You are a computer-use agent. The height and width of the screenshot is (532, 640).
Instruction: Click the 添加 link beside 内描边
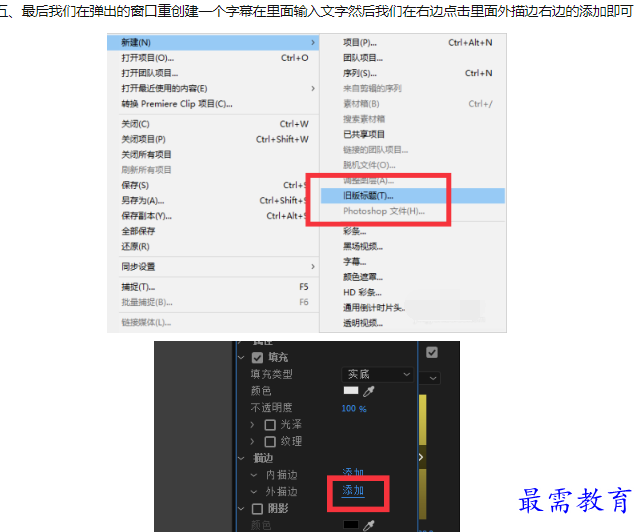click(x=353, y=473)
